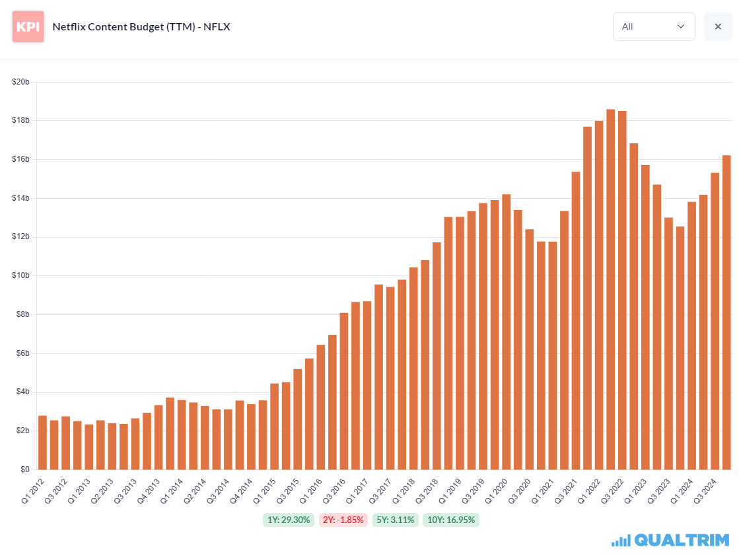The width and height of the screenshot is (739, 560).
Task: Click the $4b y-axis label
Action: 22,392
